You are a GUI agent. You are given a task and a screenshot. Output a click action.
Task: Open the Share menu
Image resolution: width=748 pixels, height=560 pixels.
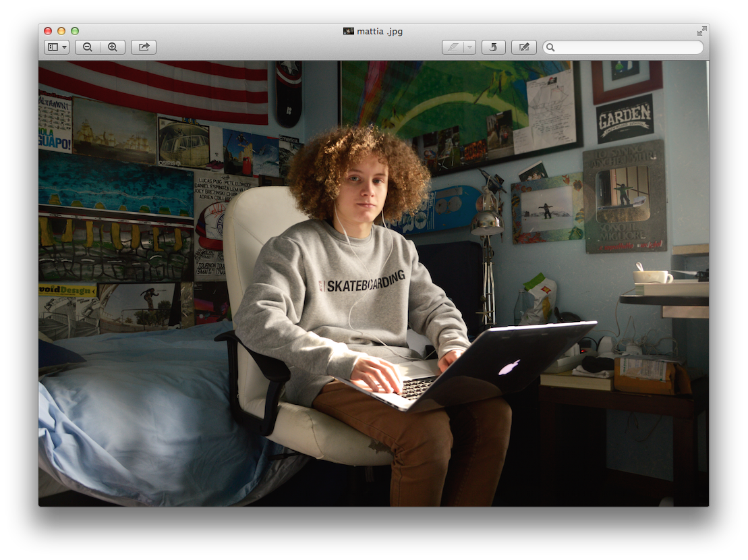click(x=144, y=47)
